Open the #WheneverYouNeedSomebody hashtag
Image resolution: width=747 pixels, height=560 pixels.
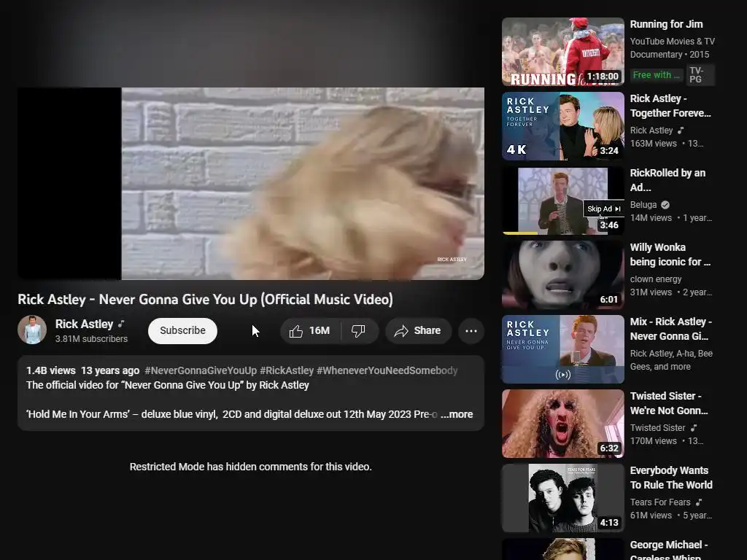387,370
